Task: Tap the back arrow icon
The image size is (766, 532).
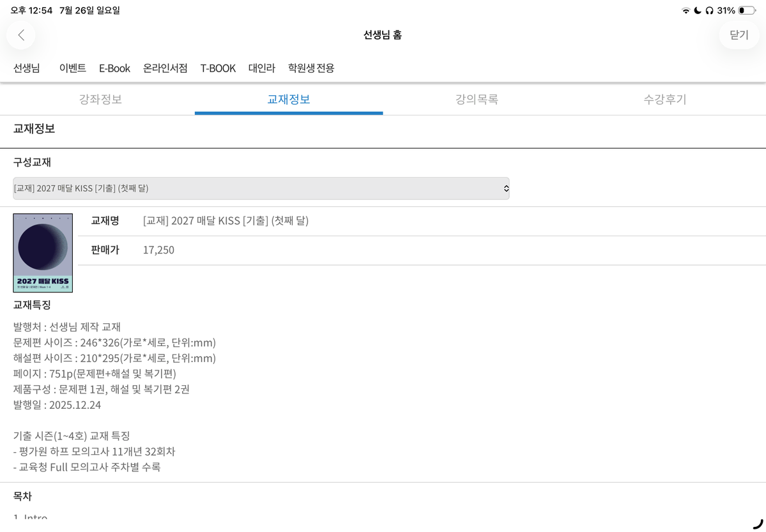Action: click(x=21, y=34)
